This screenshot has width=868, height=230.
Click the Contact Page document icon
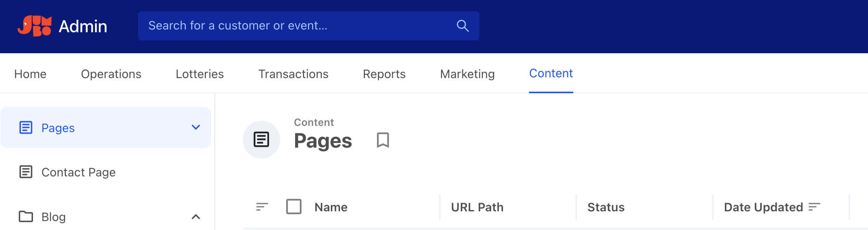point(26,172)
